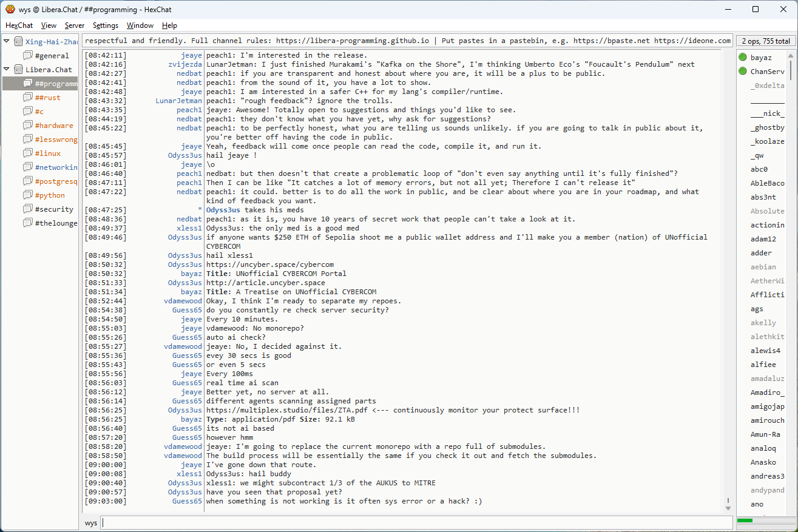Collapse the Xing-Hai-Zhai server tree

(7, 42)
